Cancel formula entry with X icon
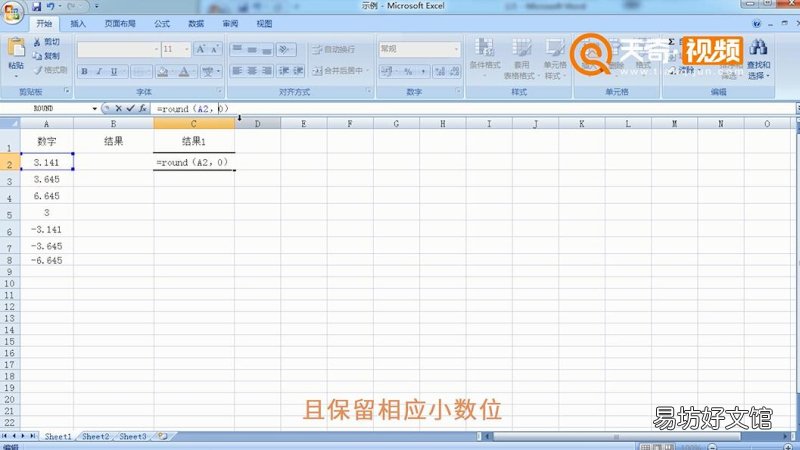The image size is (800, 450). (118, 108)
